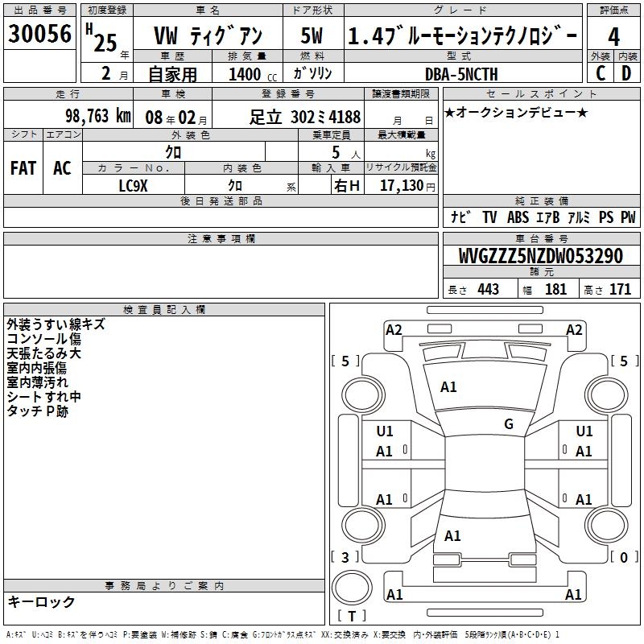644x644 pixels.
Task: Click the interior grade D under 内装
Action: (626, 73)
